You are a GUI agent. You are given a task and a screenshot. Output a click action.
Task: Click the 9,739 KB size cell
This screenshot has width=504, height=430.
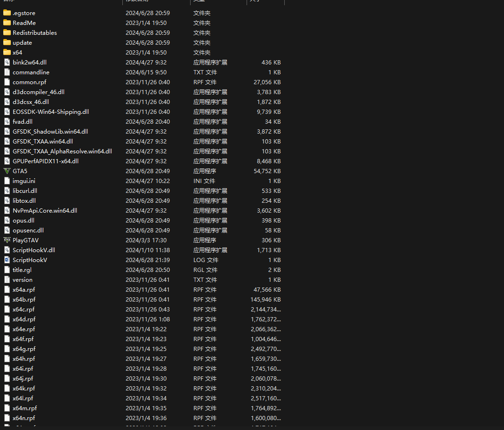(x=269, y=112)
